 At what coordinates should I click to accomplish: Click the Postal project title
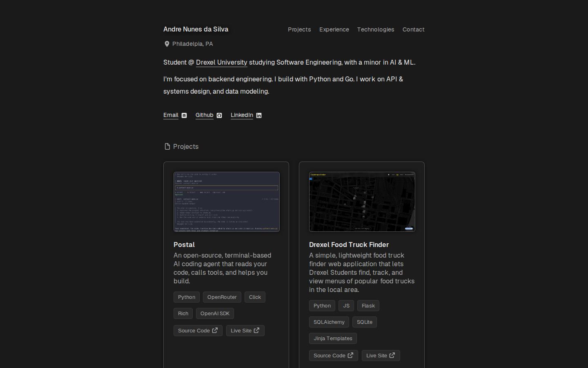point(184,245)
